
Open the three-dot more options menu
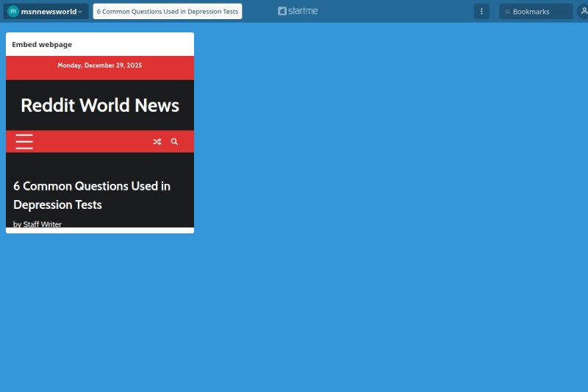click(x=481, y=11)
